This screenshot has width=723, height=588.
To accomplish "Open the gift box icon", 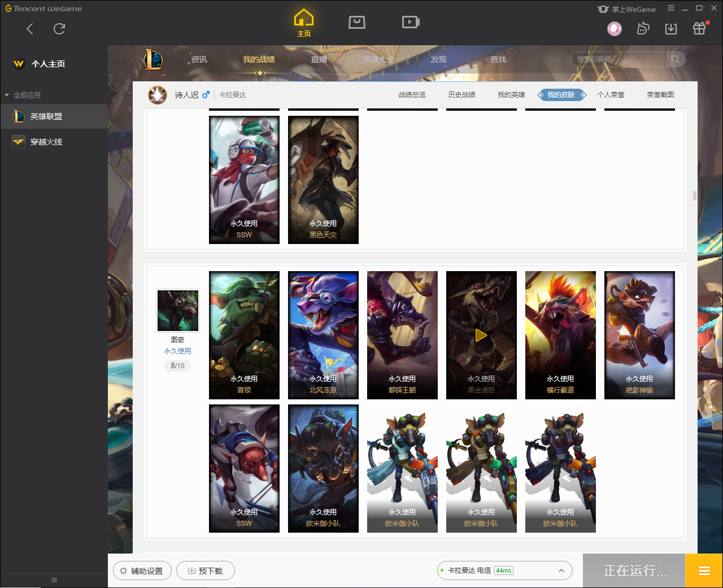I will click(699, 28).
